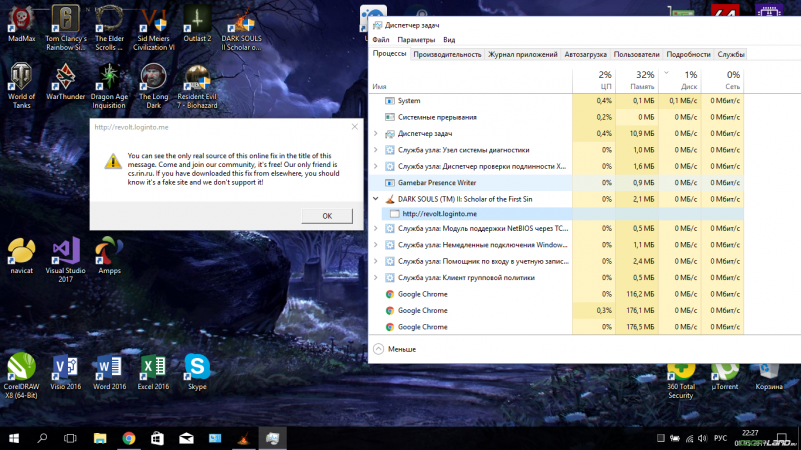Click the volume icon in system tray
The width and height of the screenshot is (801, 450).
(702, 438)
